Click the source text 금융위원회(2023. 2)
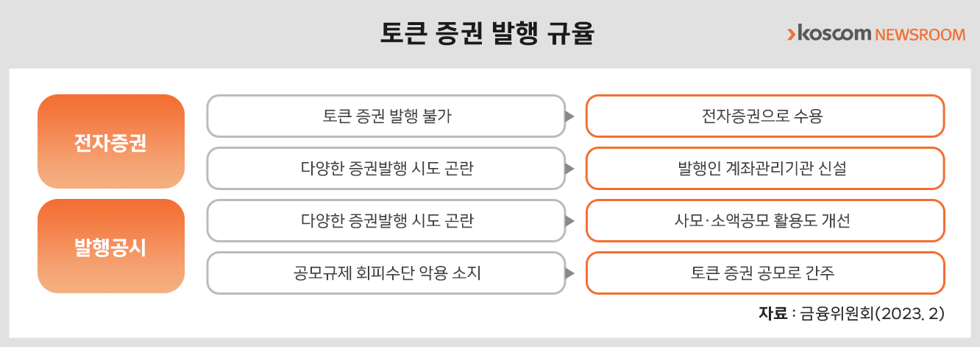Screen dimensions: 980x347 (x=872, y=313)
